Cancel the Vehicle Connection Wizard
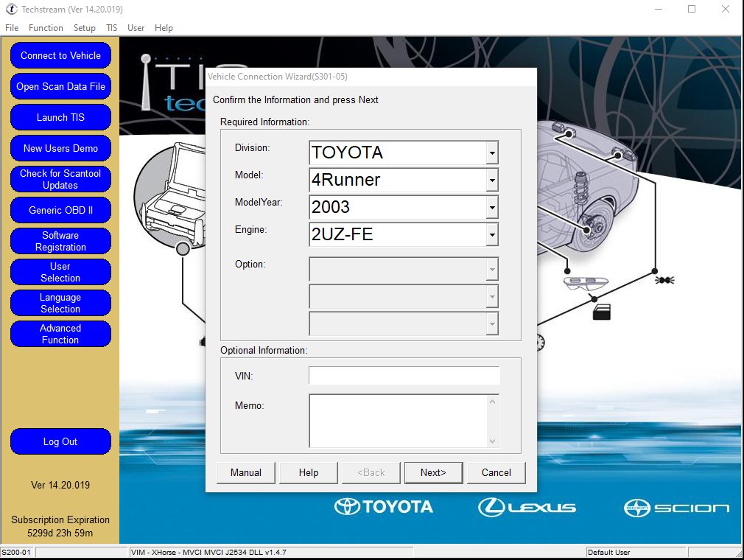Screen dimensions: 744x560 point(496,472)
